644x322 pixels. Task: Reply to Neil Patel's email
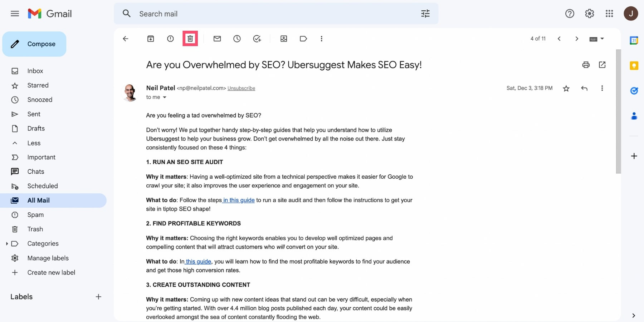[584, 88]
